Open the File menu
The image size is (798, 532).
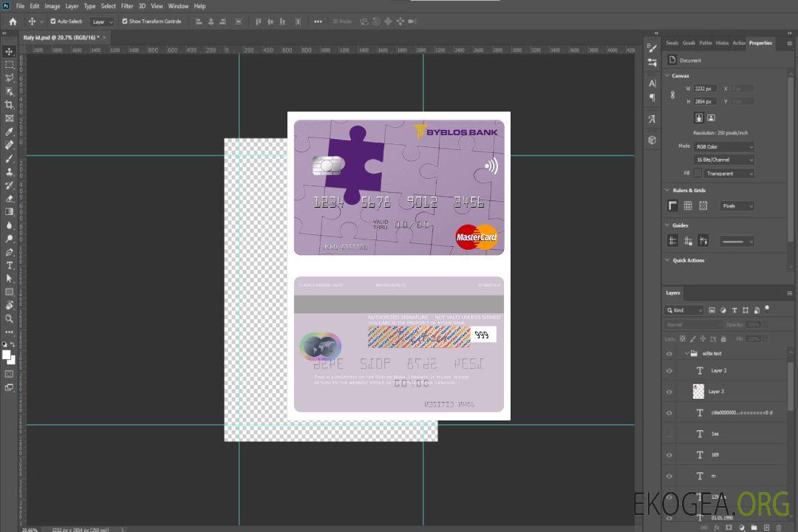21,6
